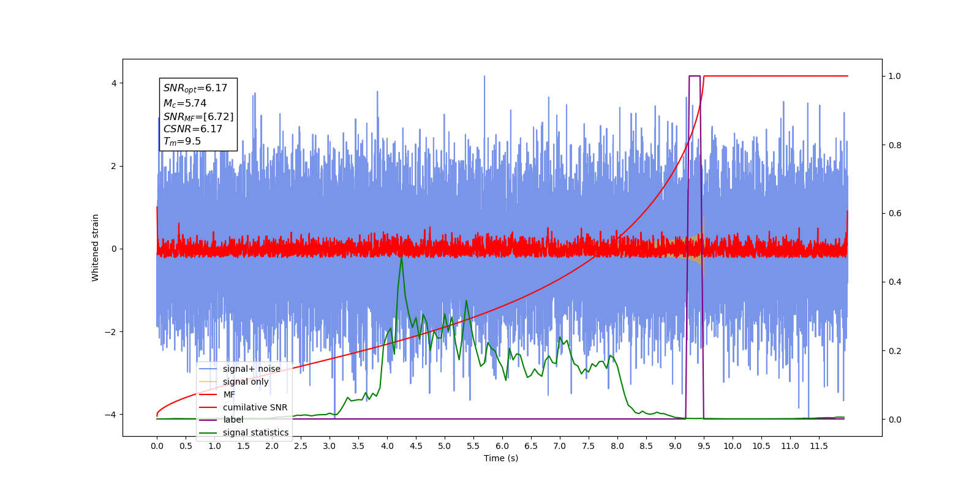This screenshot has height=490, width=980.
Task: Click the CSNR=6.17 annotation text
Action: tap(193, 129)
